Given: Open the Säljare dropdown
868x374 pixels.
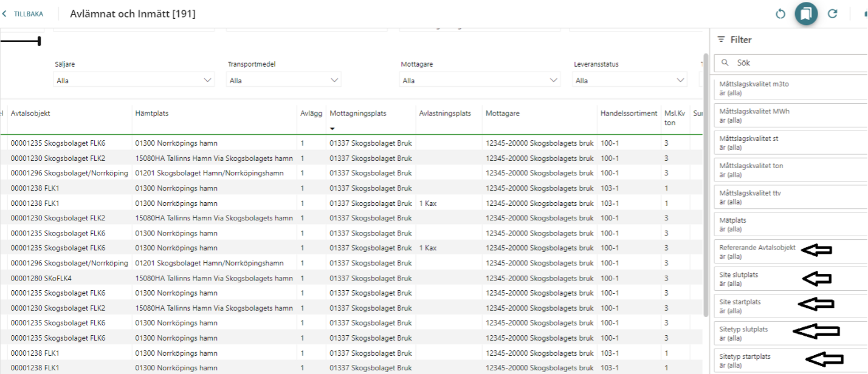Looking at the screenshot, I should [x=134, y=80].
